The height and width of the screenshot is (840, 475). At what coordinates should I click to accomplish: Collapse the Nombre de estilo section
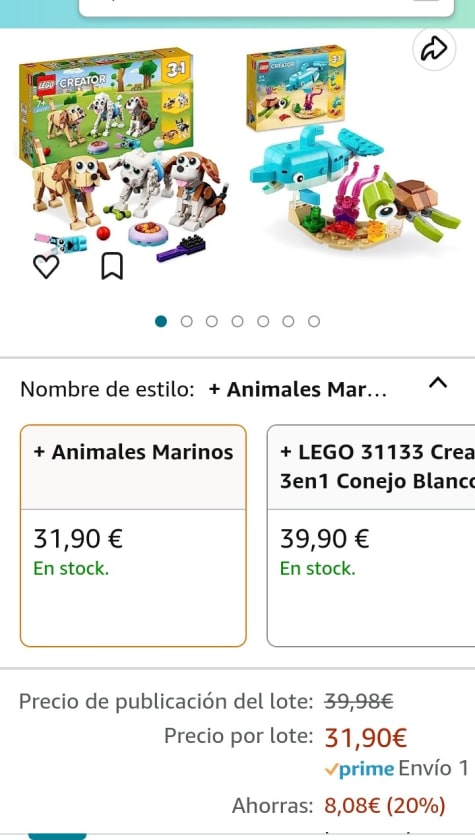pyautogui.click(x=438, y=382)
